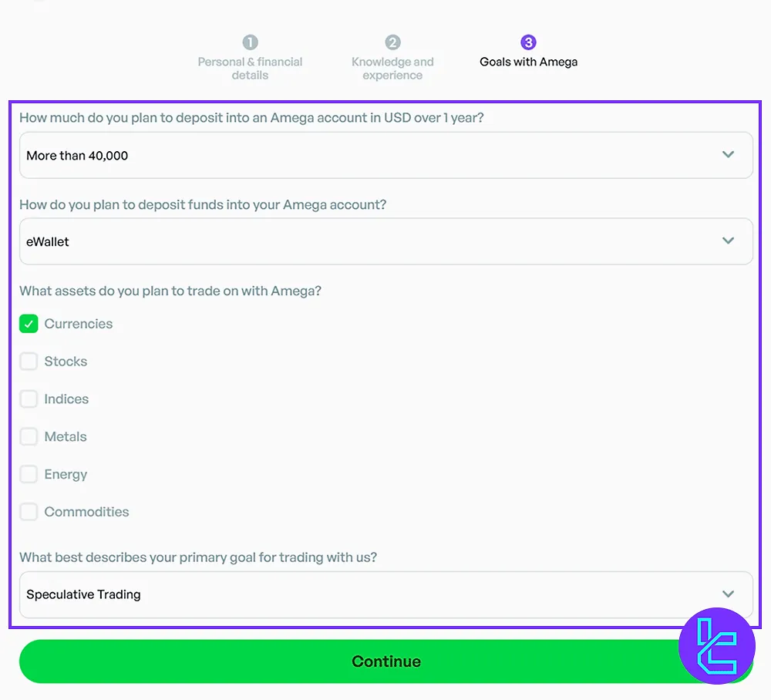Viewport: 771px width, 700px height.
Task: Click the step 1 circle icon
Action: [x=251, y=42]
